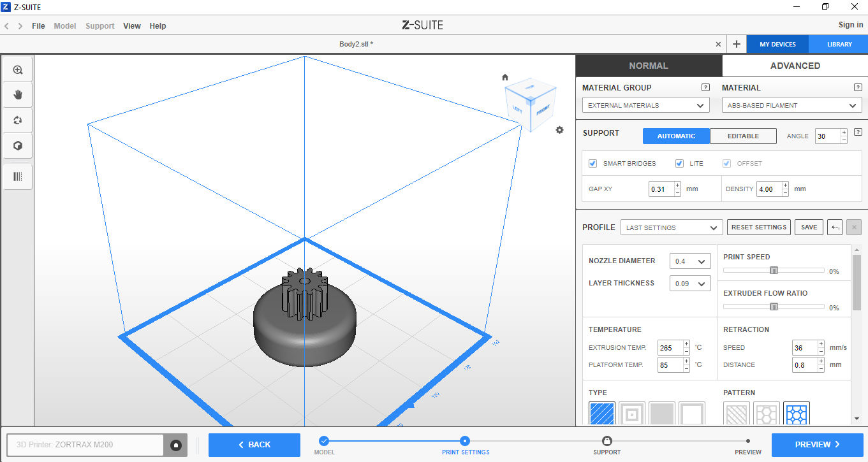868x462 pixels.
Task: Click the Home view icon above the cube
Action: (505, 77)
